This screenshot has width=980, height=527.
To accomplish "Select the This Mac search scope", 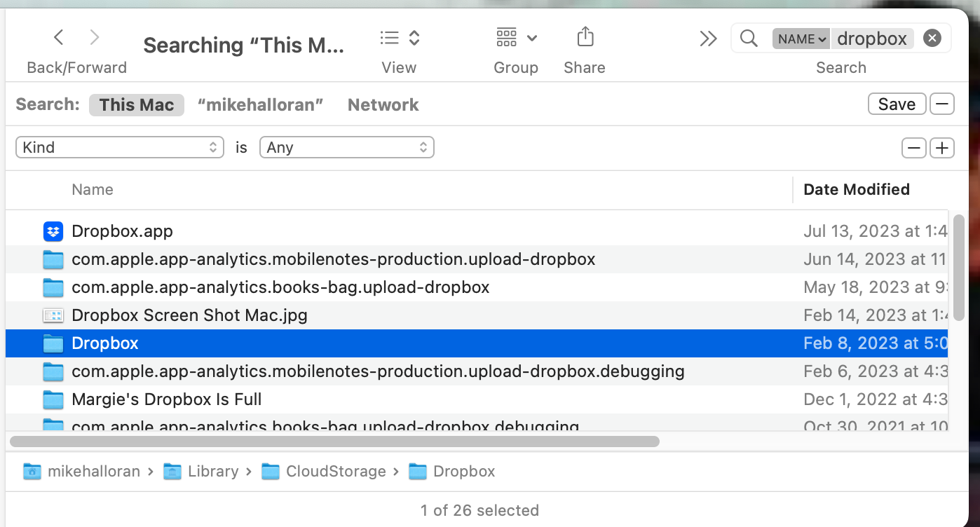I will [x=137, y=105].
